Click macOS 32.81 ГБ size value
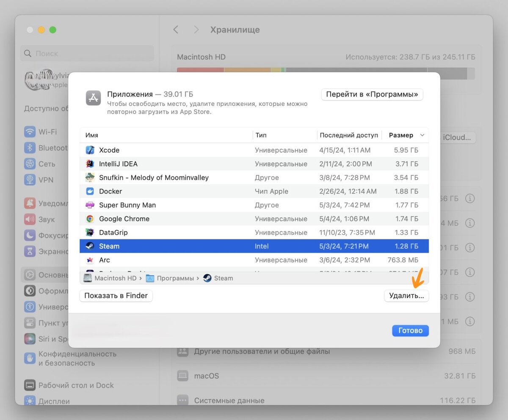Image resolution: width=508 pixels, height=420 pixels. tap(459, 376)
